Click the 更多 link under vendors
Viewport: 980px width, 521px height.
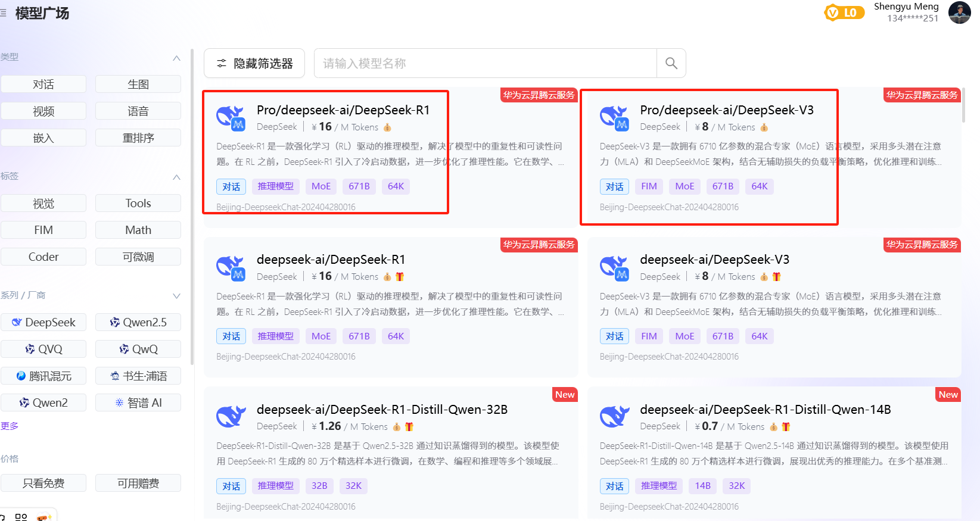point(10,426)
